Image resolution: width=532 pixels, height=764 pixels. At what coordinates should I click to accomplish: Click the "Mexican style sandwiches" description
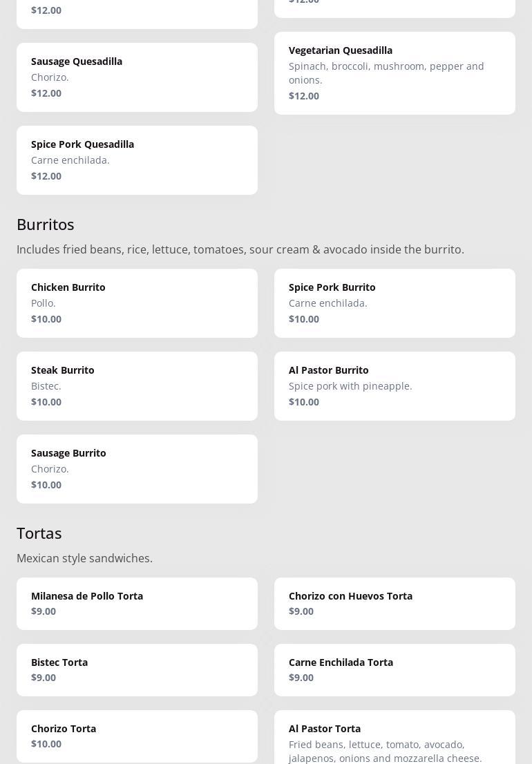[x=84, y=558]
